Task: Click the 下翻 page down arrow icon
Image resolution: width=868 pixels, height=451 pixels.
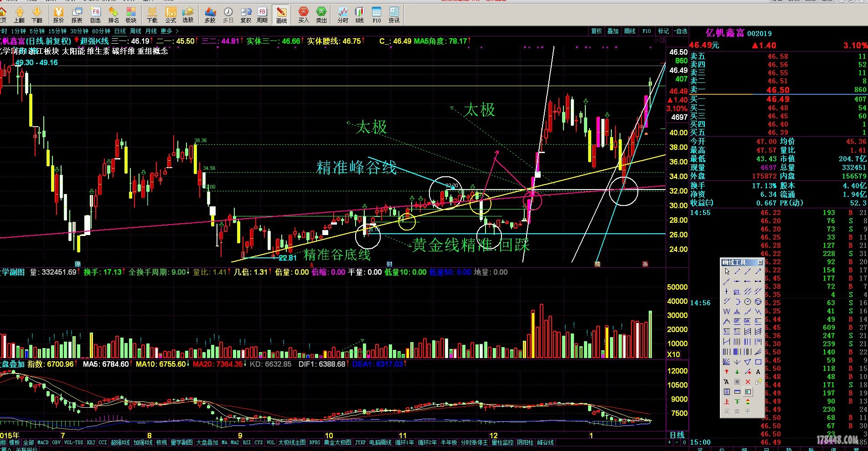Action: click(x=37, y=15)
